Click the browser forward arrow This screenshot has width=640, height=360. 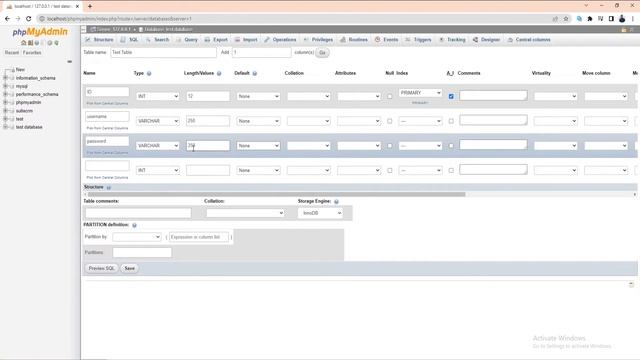pyautogui.click(x=18, y=19)
